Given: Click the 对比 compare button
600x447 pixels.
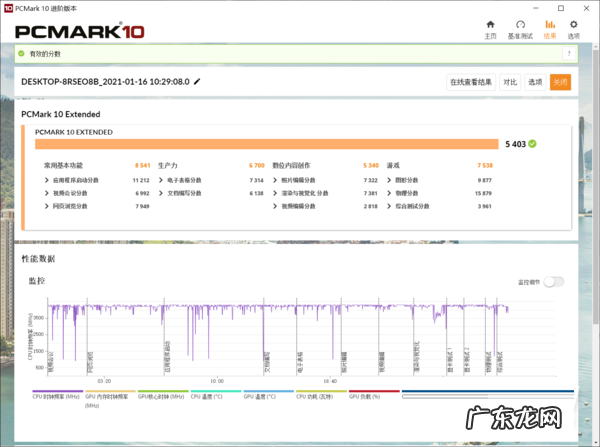Looking at the screenshot, I should (510, 82).
